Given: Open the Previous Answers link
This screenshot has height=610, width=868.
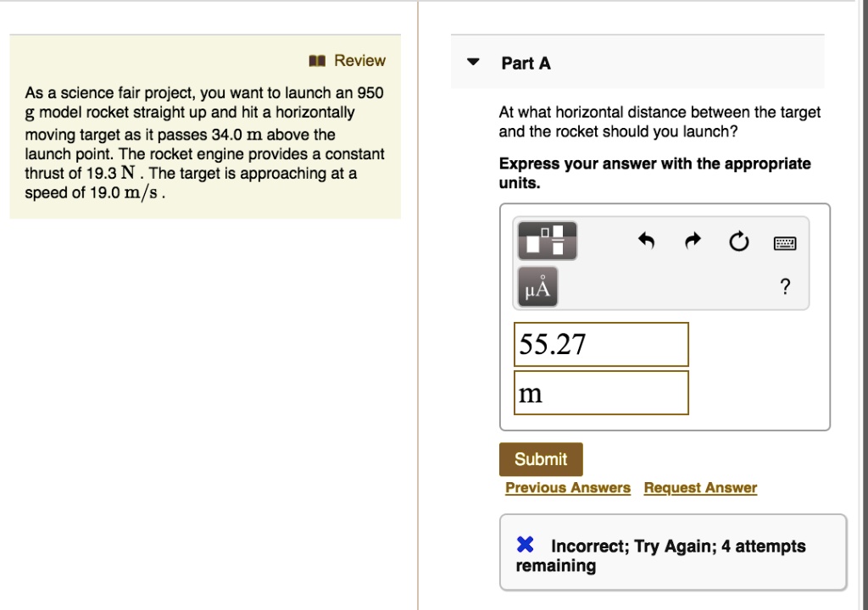Looking at the screenshot, I should click(x=568, y=488).
